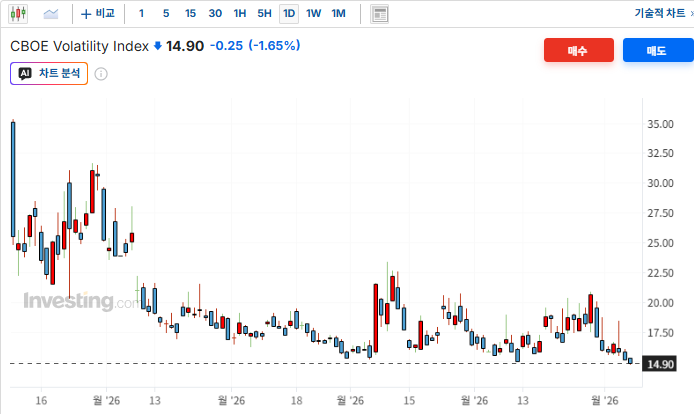
Task: Click the -0.25 (-1.65%) change text
Action: pyautogui.click(x=255, y=46)
